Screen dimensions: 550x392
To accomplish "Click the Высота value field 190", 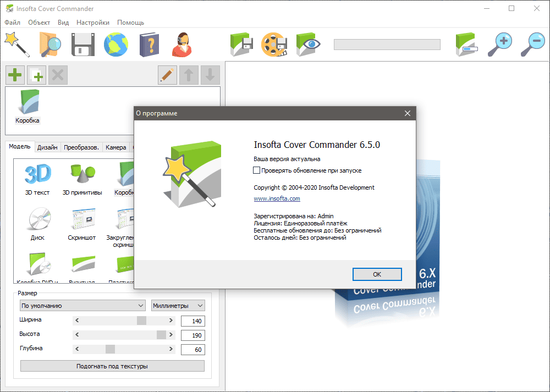I will [x=193, y=335].
